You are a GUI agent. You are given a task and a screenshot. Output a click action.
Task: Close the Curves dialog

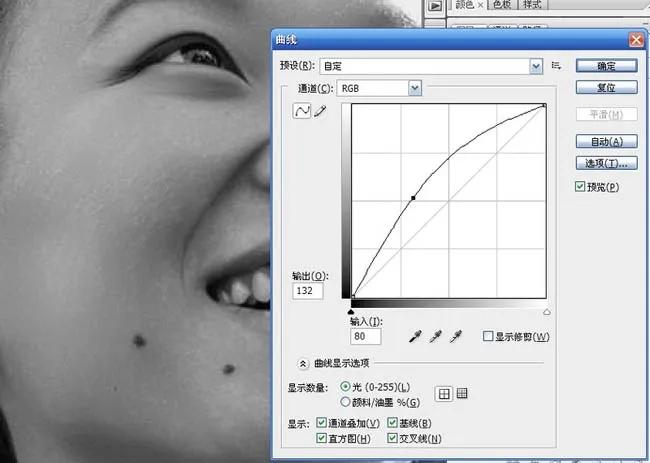tap(636, 40)
